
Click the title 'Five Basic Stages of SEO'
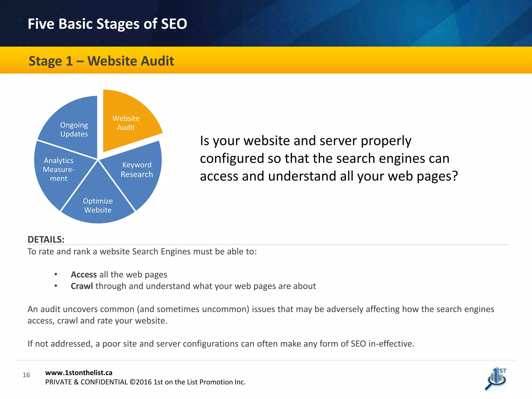pos(107,24)
